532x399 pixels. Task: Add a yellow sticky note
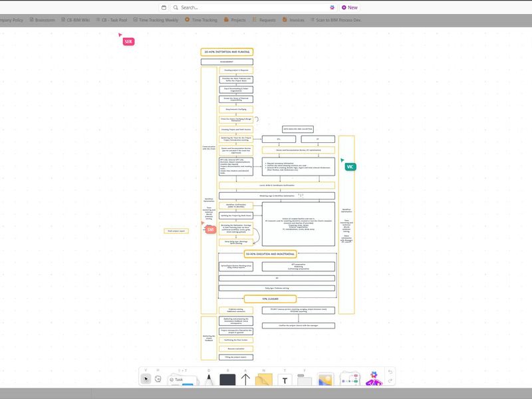pyautogui.click(x=263, y=379)
